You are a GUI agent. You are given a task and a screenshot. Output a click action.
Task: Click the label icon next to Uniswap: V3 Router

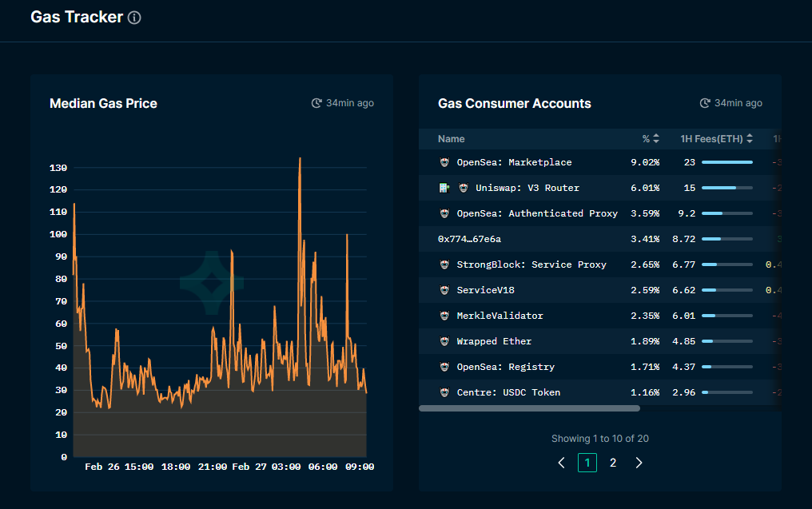pos(464,188)
